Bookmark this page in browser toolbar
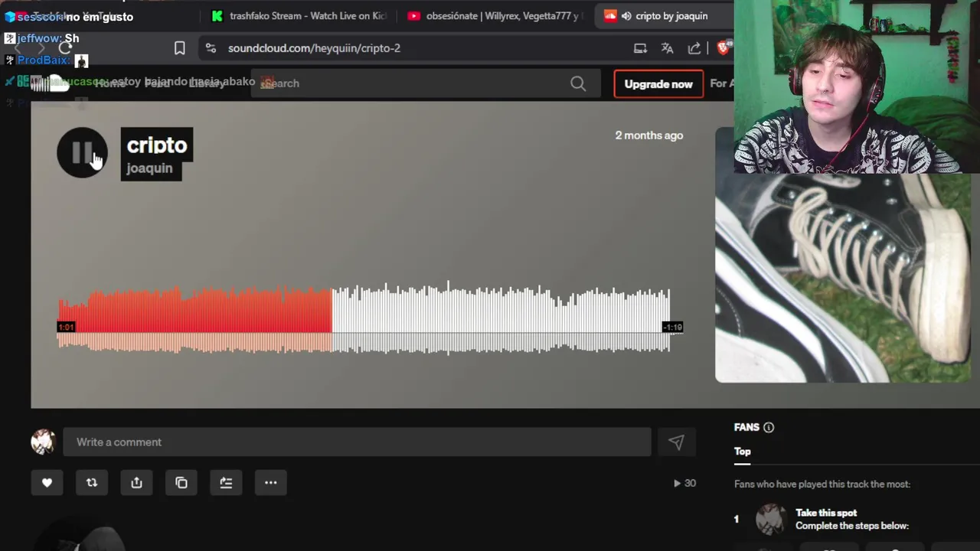This screenshot has height=551, width=980. coord(179,48)
